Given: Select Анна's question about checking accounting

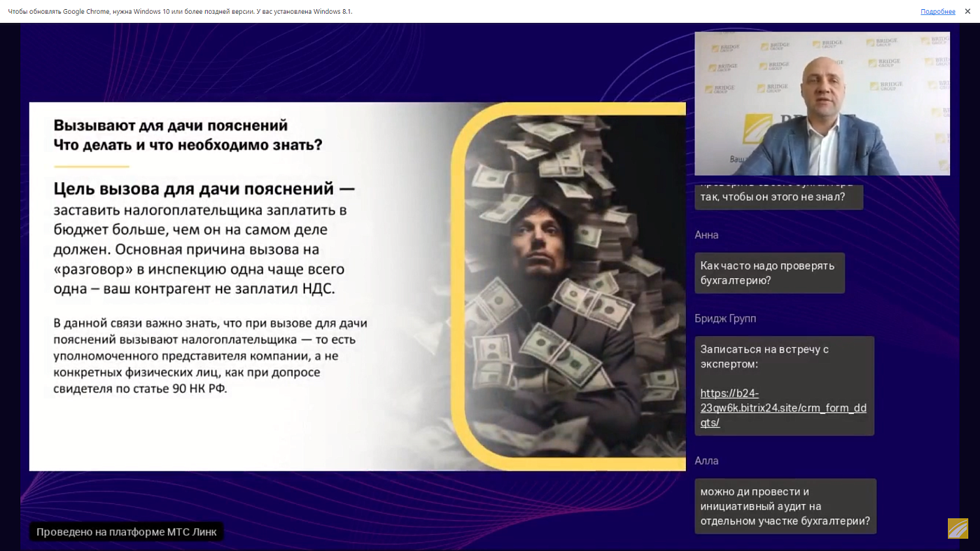Looking at the screenshot, I should pyautogui.click(x=769, y=273).
